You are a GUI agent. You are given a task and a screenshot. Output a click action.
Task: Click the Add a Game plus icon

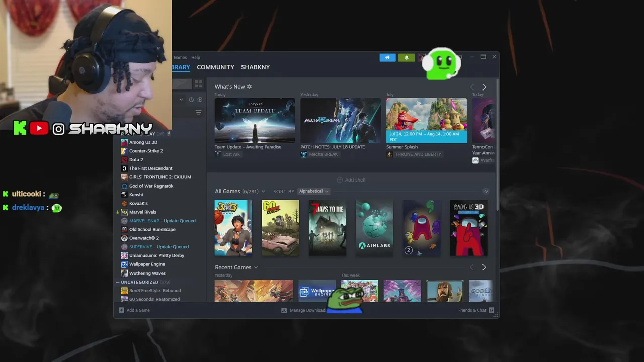(x=121, y=310)
